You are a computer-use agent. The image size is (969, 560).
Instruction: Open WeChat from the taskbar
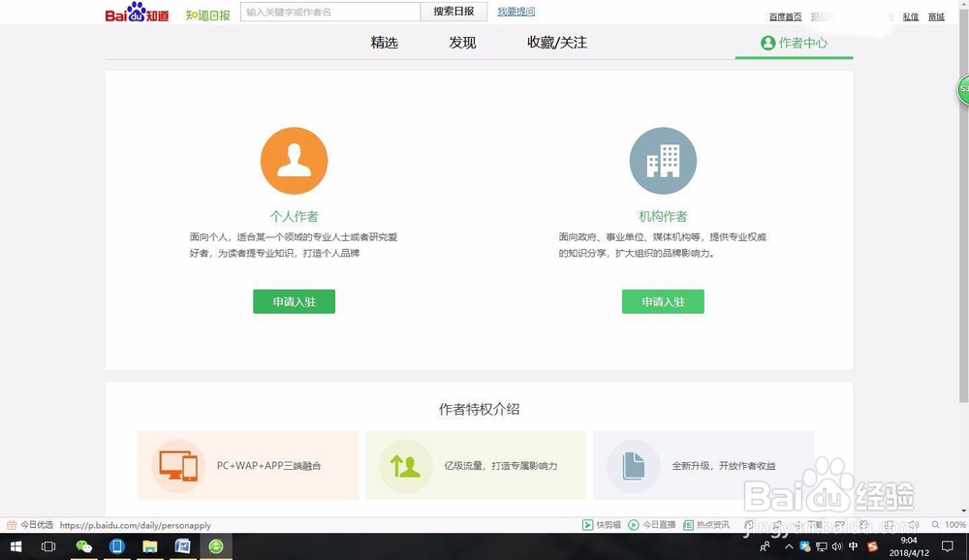click(x=83, y=545)
